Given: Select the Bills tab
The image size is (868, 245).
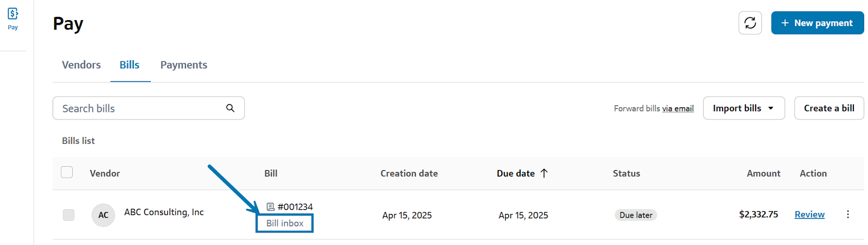Looking at the screenshot, I should pyautogui.click(x=130, y=65).
